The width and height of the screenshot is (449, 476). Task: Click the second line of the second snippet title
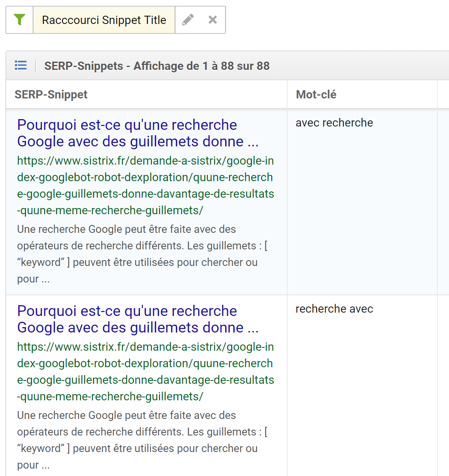tap(138, 328)
